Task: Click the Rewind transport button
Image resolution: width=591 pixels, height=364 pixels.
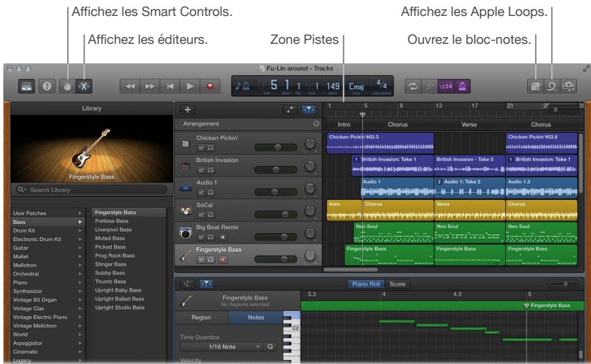Action: pyautogui.click(x=130, y=86)
